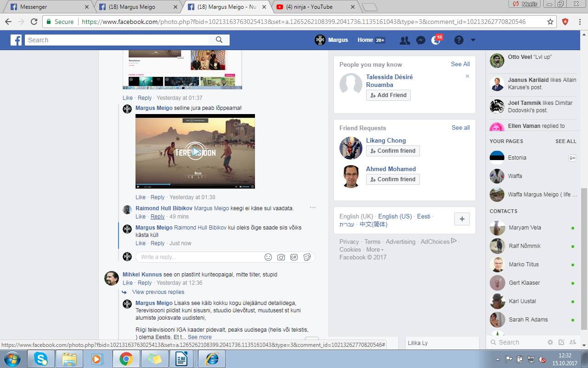Switch to the ninja - YouTube tab

(316, 7)
